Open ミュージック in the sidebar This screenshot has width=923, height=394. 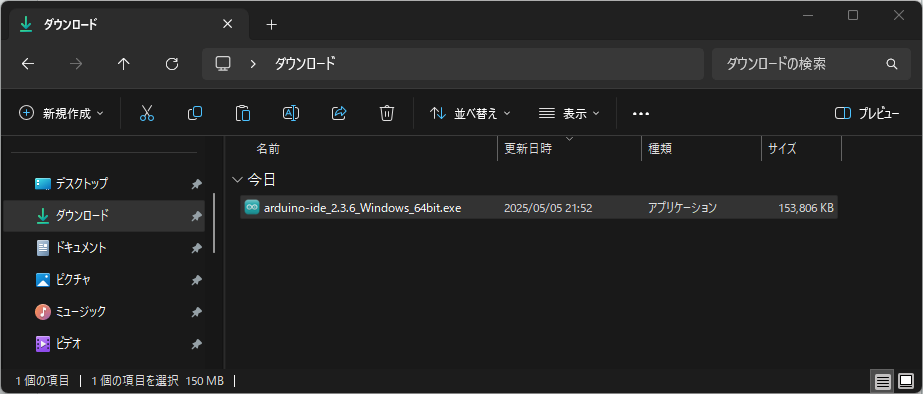pyautogui.click(x=104, y=311)
